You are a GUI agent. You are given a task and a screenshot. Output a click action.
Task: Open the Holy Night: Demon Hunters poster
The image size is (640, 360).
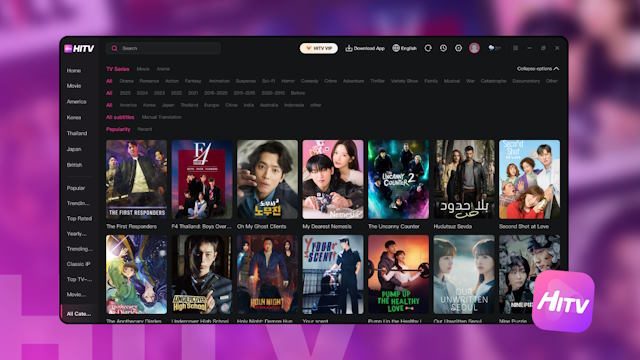(x=267, y=274)
